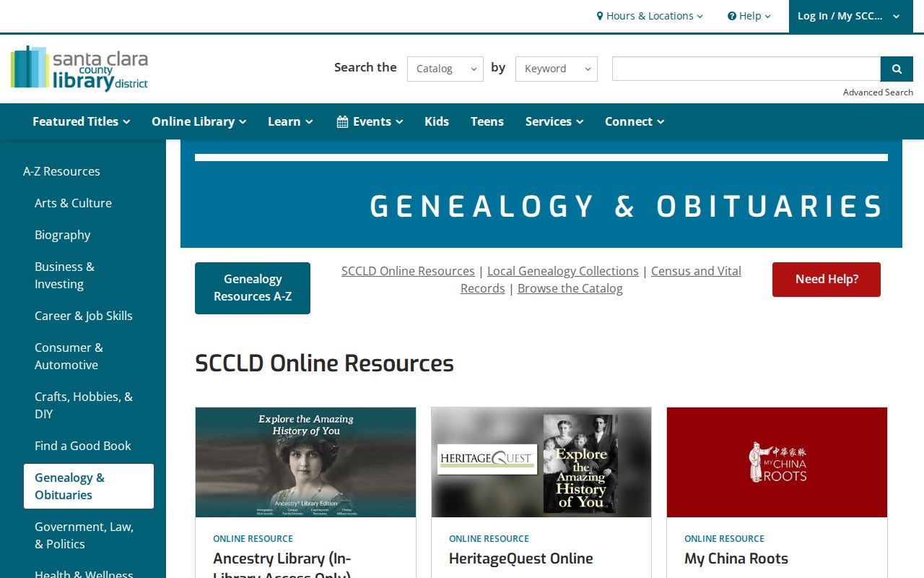Open the Keyword search type dropdown
The height and width of the screenshot is (578, 924).
tap(557, 69)
